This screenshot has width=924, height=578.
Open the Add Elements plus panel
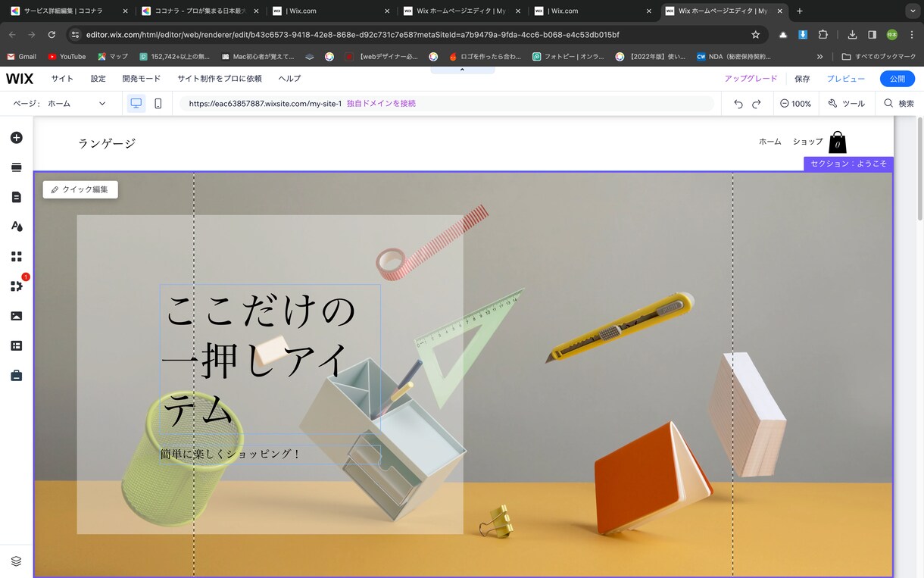16,138
